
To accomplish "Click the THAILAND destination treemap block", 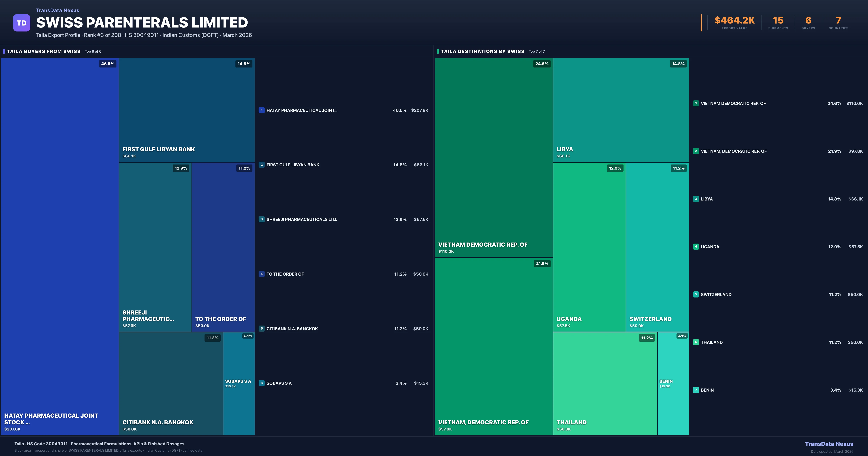I will (x=605, y=383).
